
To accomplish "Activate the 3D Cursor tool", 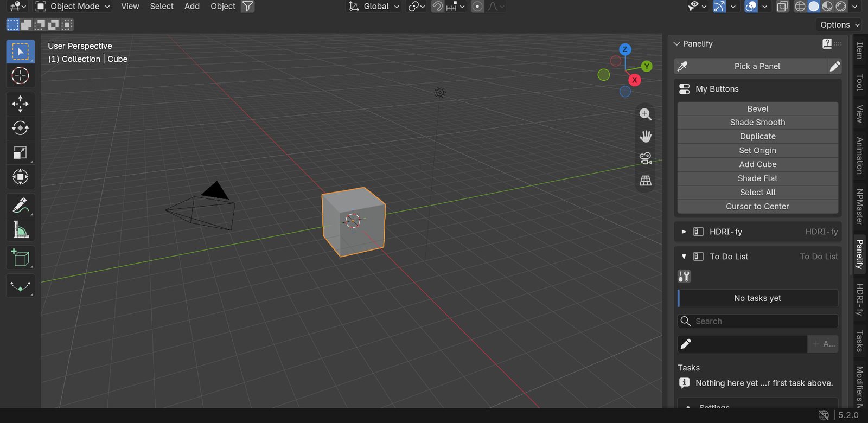I will click(21, 75).
